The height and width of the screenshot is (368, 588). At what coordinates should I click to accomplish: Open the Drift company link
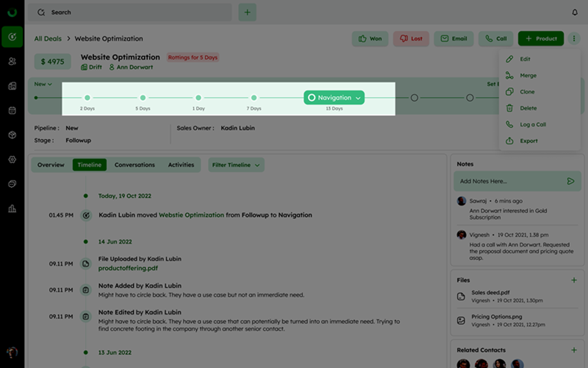click(x=91, y=67)
